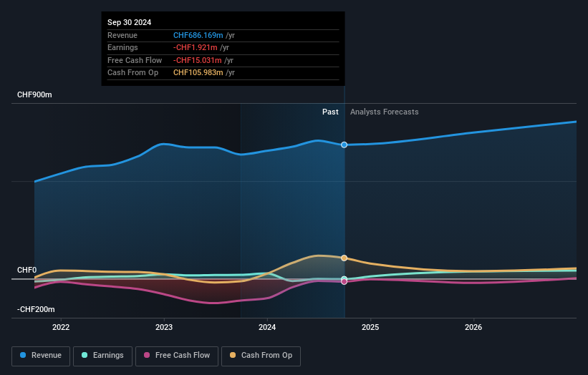Select the Cash From Op data point marker
Image resolution: width=588 pixels, height=375 pixels.
tap(344, 258)
